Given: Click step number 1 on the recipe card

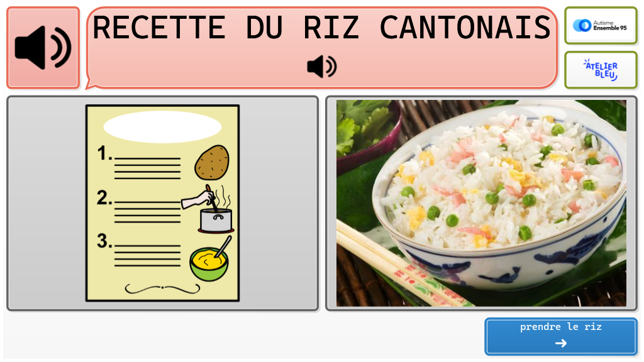Looking at the screenshot, I should [x=104, y=153].
